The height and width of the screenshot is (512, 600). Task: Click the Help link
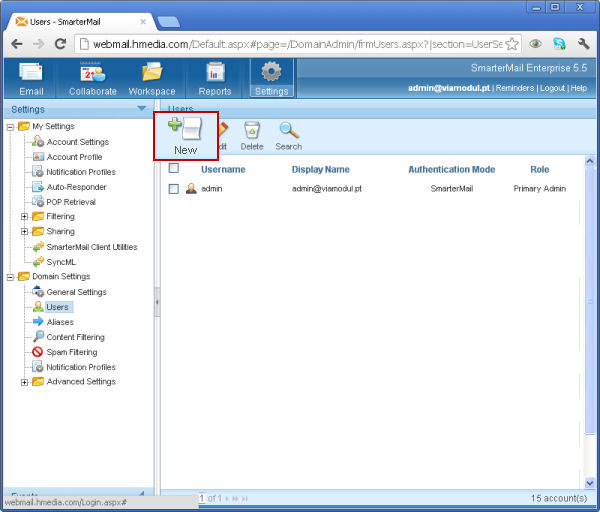(579, 88)
